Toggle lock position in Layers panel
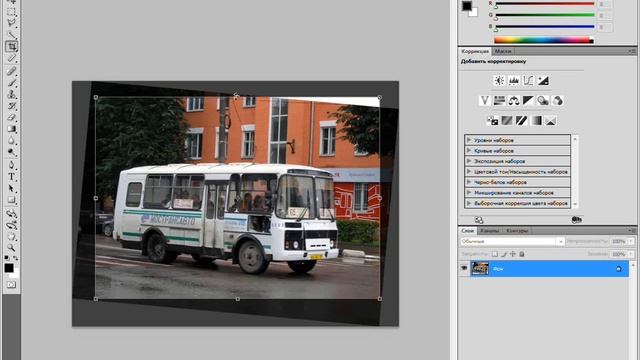The image size is (640, 360). point(513,254)
